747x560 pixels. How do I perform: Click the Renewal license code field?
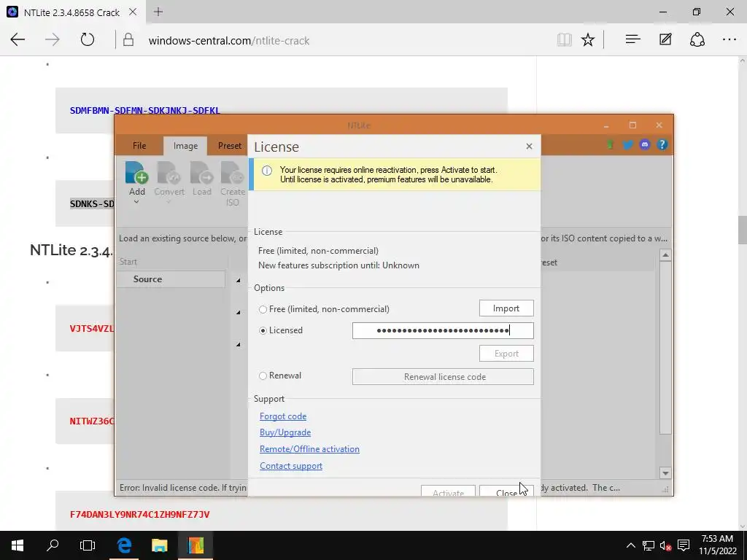click(443, 377)
